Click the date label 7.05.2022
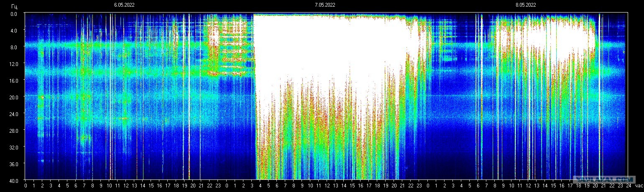The width and height of the screenshot is (644, 192). click(325, 5)
